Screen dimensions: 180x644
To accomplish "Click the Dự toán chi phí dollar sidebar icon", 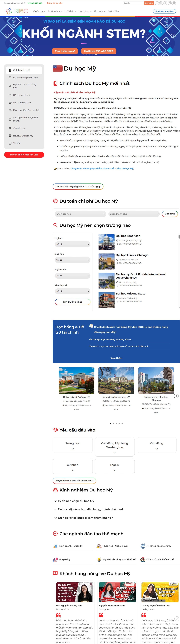I will pos(10,78).
